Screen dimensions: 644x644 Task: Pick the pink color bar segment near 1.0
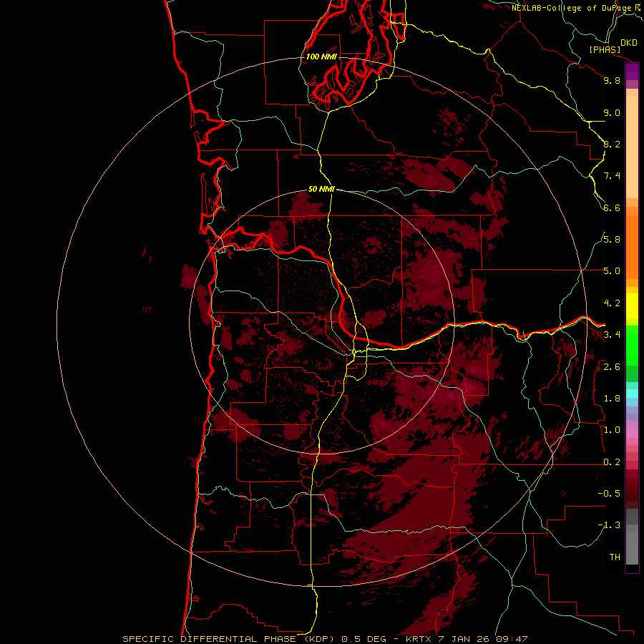tap(632, 434)
